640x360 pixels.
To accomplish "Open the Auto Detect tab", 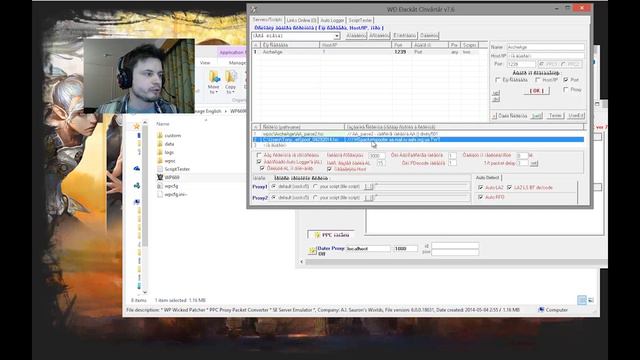I will point(487,178).
